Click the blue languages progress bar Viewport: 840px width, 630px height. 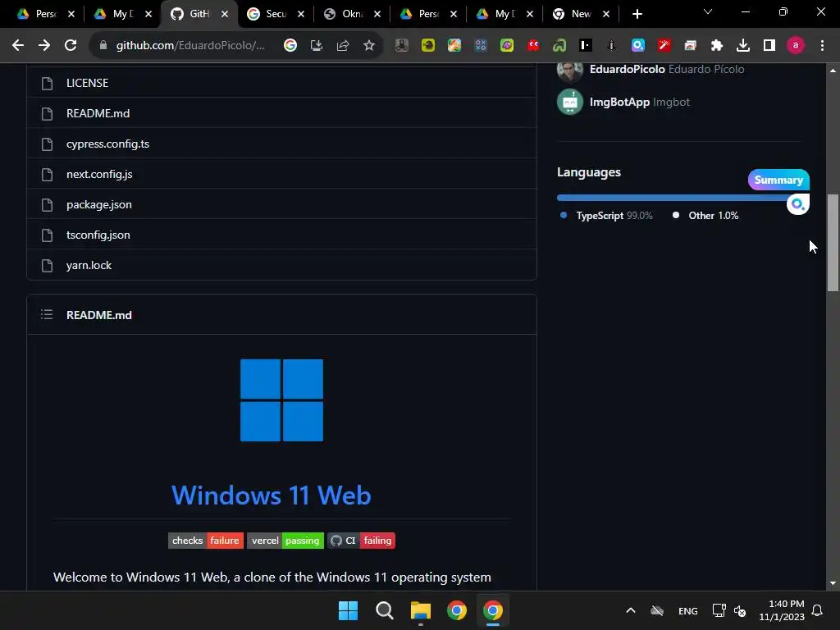[673, 198]
